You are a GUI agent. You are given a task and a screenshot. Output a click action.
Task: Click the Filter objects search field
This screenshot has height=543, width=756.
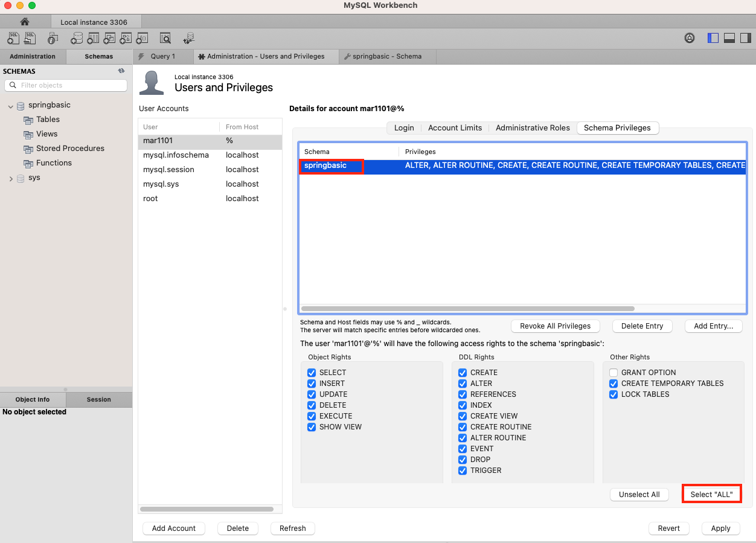(x=66, y=85)
